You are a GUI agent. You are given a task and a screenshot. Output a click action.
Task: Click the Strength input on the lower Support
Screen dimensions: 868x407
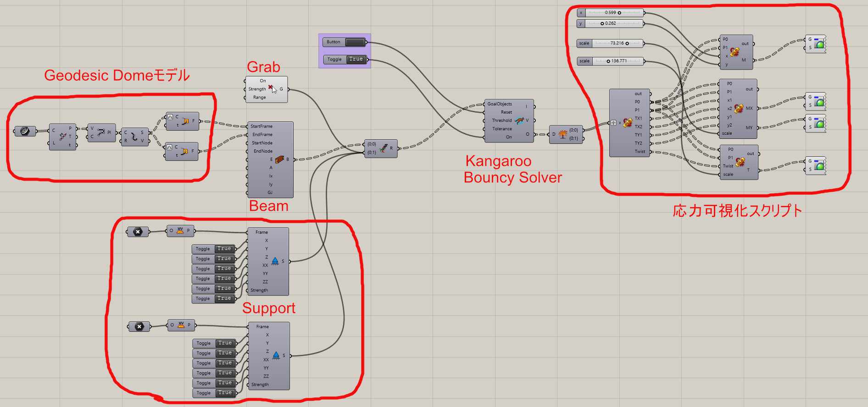260,385
